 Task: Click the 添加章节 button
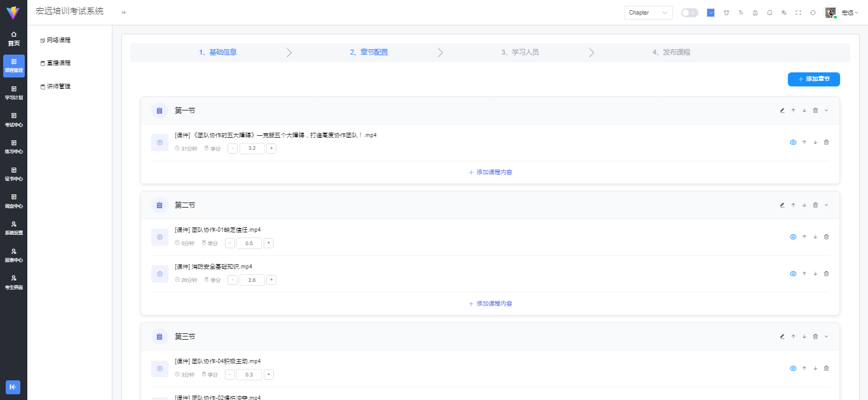[x=813, y=79]
